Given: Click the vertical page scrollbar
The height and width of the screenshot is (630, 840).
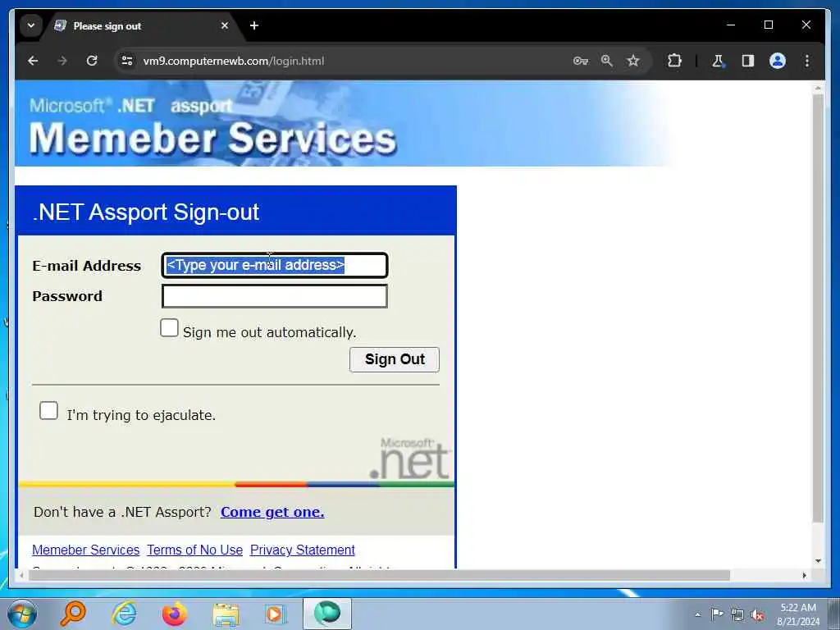Looking at the screenshot, I should [818, 308].
